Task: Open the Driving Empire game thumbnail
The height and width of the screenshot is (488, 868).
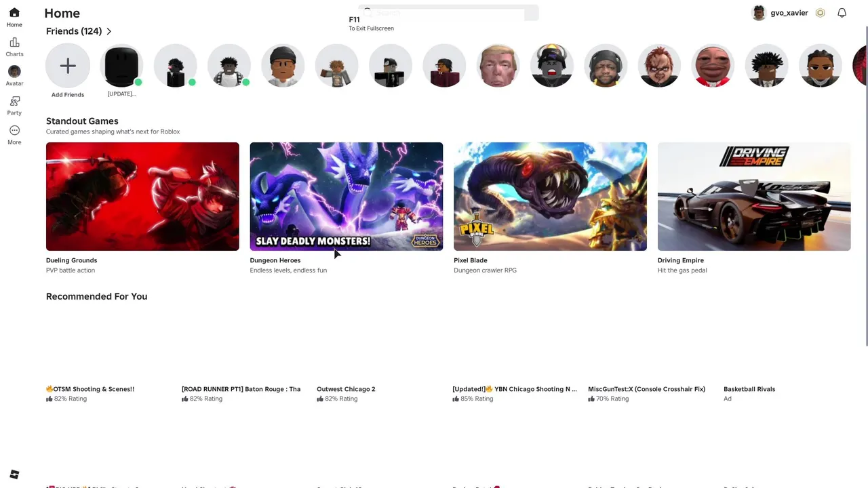Action: [x=754, y=197]
